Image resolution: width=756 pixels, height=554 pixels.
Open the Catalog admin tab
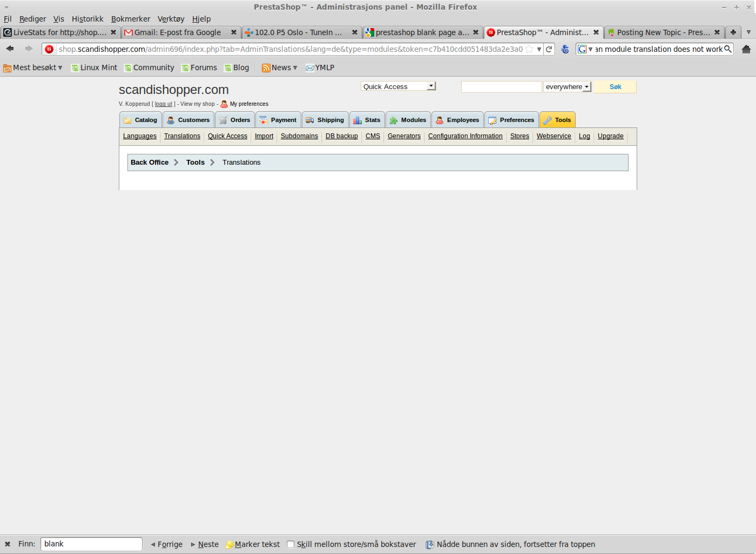(140, 120)
